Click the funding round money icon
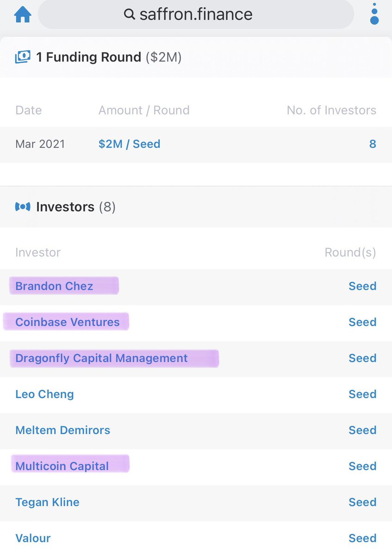 tap(23, 57)
